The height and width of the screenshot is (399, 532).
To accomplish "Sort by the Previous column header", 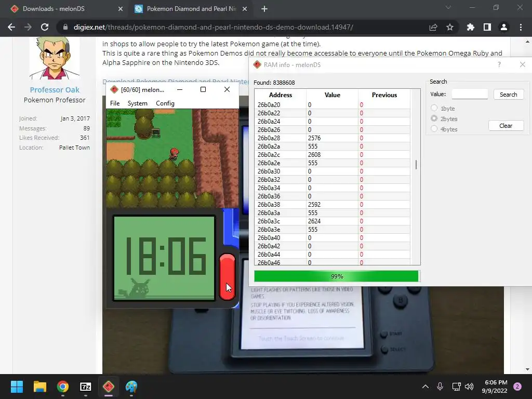I will coord(384,95).
